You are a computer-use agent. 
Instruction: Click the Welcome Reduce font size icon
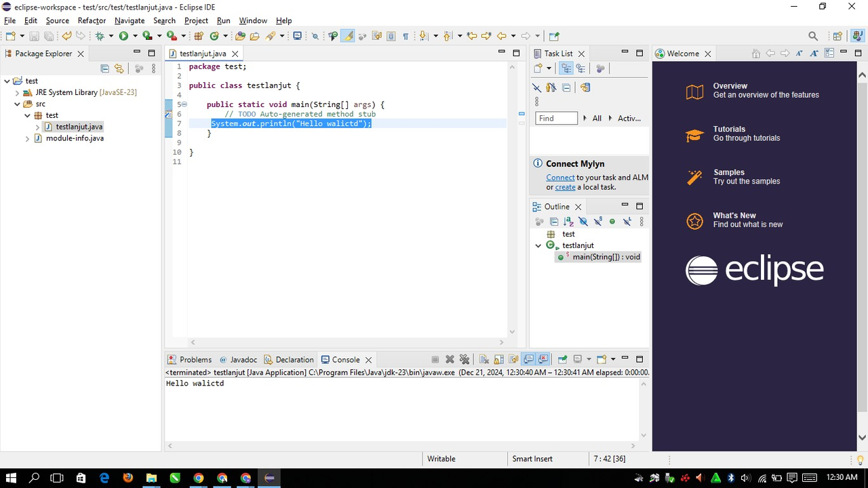pyautogui.click(x=800, y=54)
